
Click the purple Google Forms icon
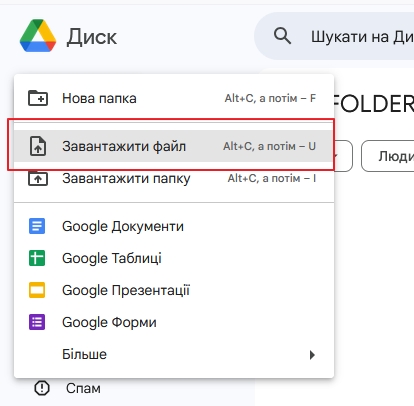37,322
